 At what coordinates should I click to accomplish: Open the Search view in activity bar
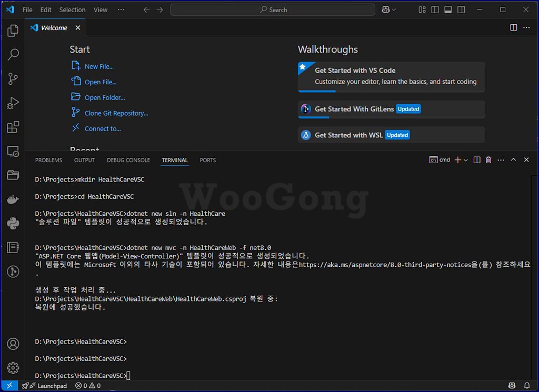(13, 55)
